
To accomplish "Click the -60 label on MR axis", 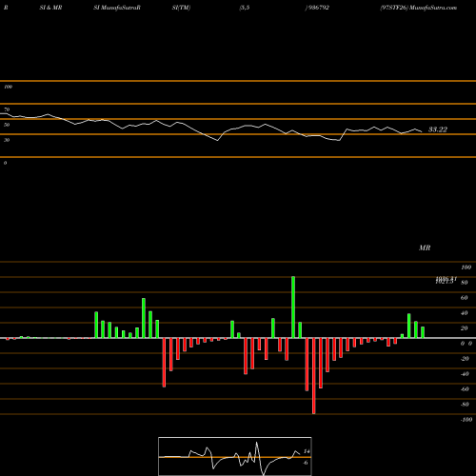I will (x=465, y=389).
